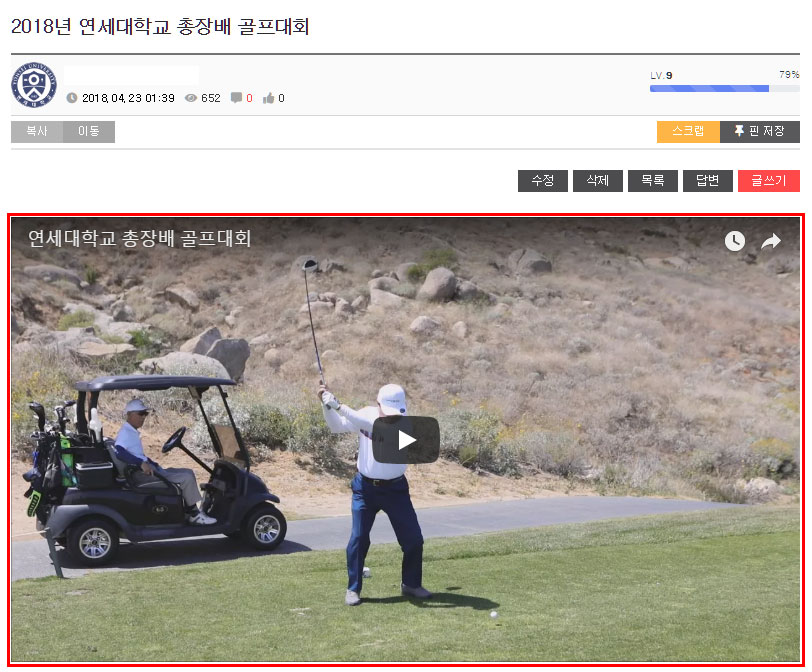The width and height of the screenshot is (812, 672).
Task: Click the LV.9 level progress bar
Action: (x=725, y=89)
